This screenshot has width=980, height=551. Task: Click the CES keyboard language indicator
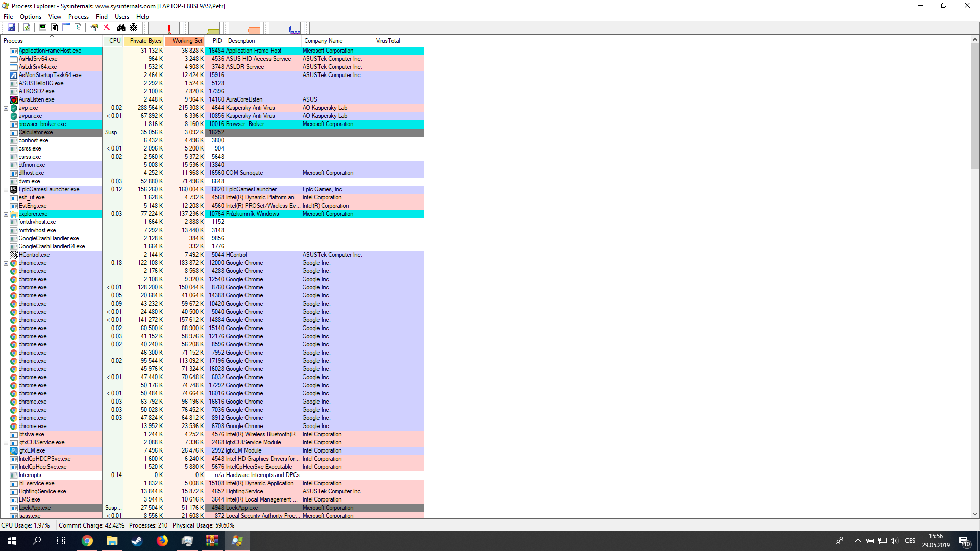[910, 541]
